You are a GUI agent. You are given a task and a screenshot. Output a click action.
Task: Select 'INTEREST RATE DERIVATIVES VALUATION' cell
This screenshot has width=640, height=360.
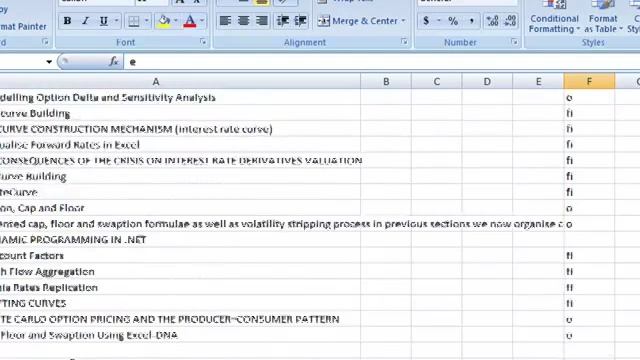180,161
